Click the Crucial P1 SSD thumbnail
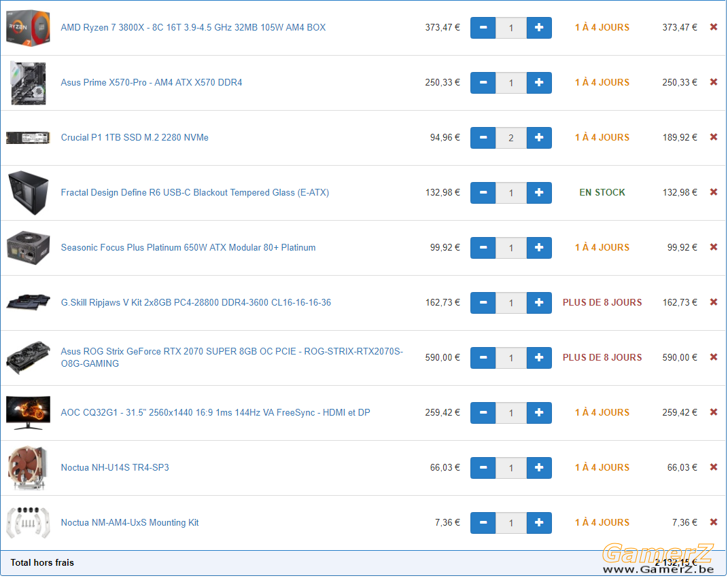The width and height of the screenshot is (728, 580). [28, 138]
